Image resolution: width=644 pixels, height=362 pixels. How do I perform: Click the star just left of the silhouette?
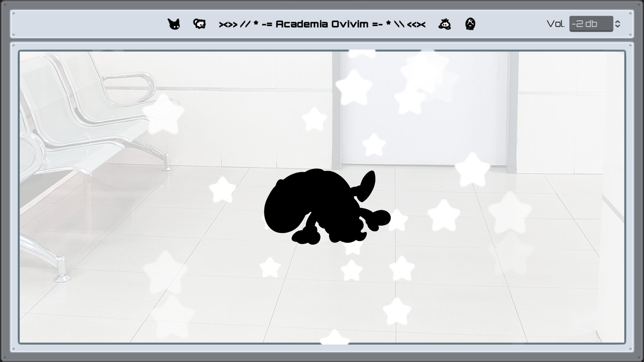click(x=222, y=189)
